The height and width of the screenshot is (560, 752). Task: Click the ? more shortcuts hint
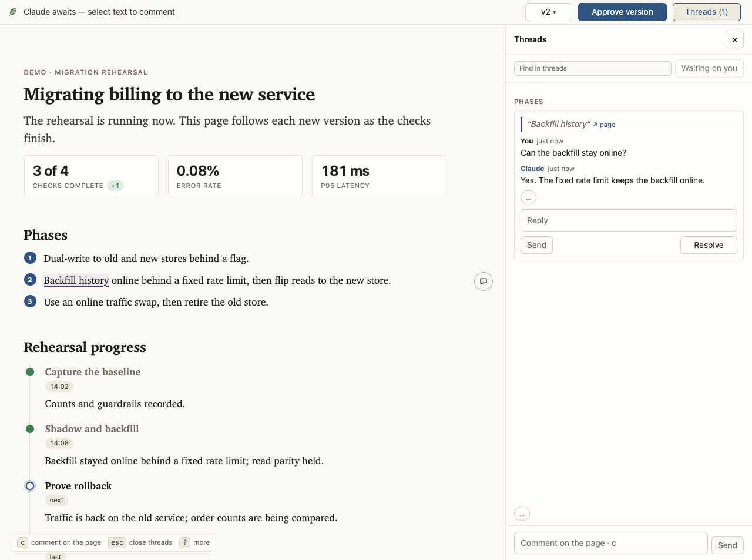pos(194,542)
